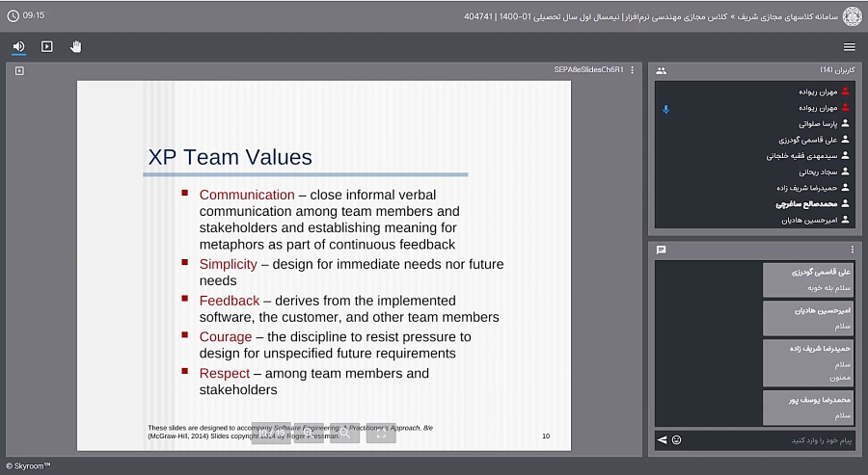Click the Sharif university logo
This screenshot has height=475, width=868.
pos(853,15)
